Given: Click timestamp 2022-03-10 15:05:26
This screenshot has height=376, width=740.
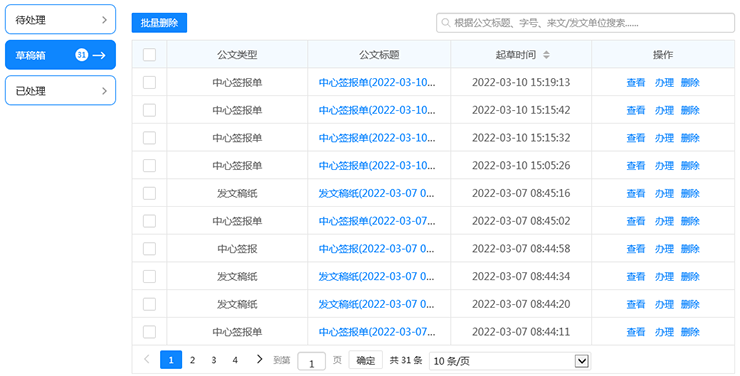Looking at the screenshot, I should click(521, 166).
